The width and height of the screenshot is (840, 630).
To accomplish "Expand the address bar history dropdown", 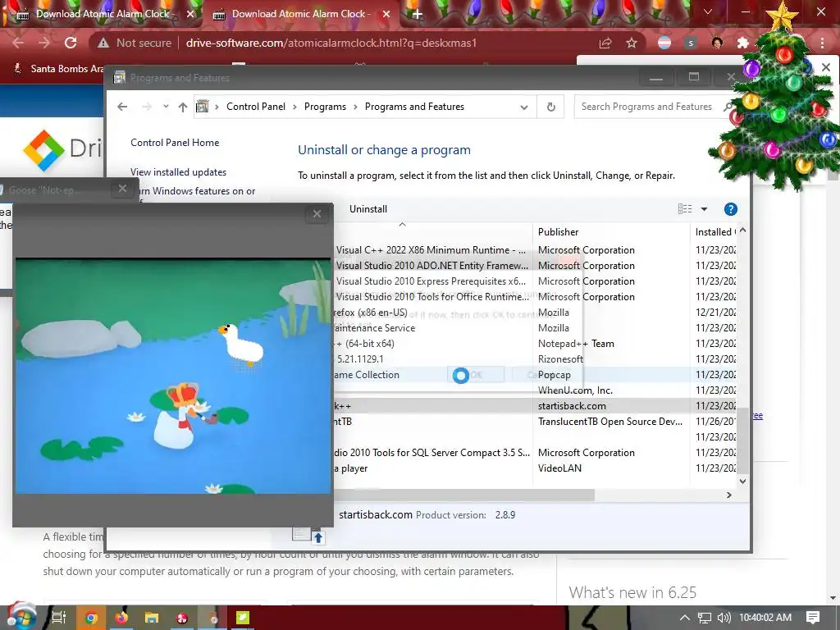I will [x=524, y=107].
